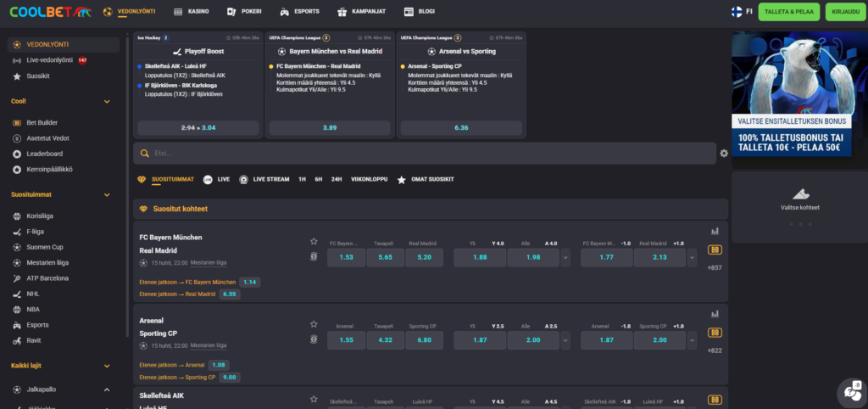Image resolution: width=868 pixels, height=409 pixels.
Task: Select Sporting CP win odds 6.80
Action: (425, 339)
